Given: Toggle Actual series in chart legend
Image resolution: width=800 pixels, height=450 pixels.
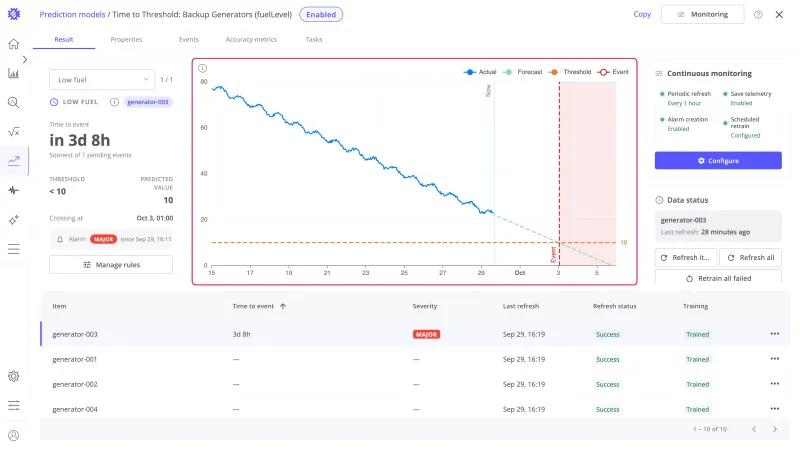Looking at the screenshot, I should tap(480, 72).
